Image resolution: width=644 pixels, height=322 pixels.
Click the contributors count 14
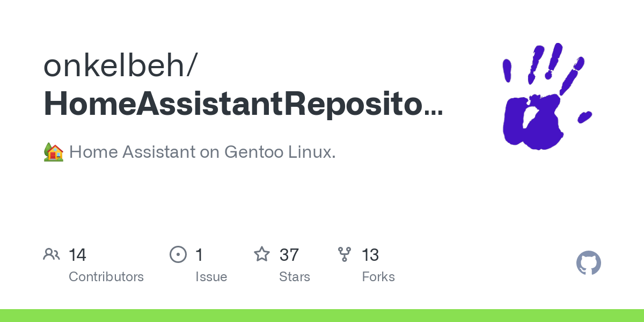click(77, 254)
